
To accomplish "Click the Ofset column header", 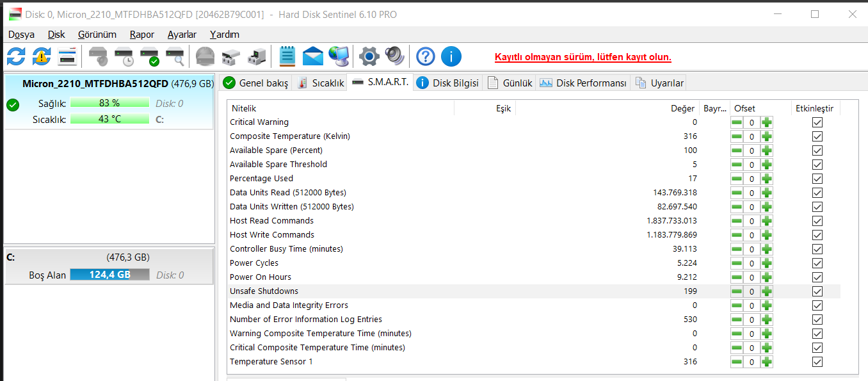I will [x=760, y=109].
